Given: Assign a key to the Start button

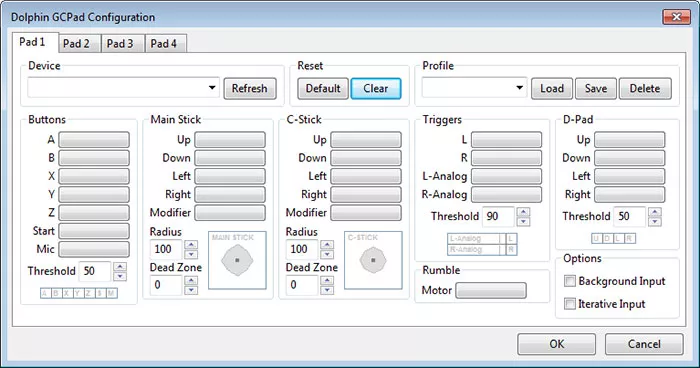Looking at the screenshot, I should [x=94, y=231].
